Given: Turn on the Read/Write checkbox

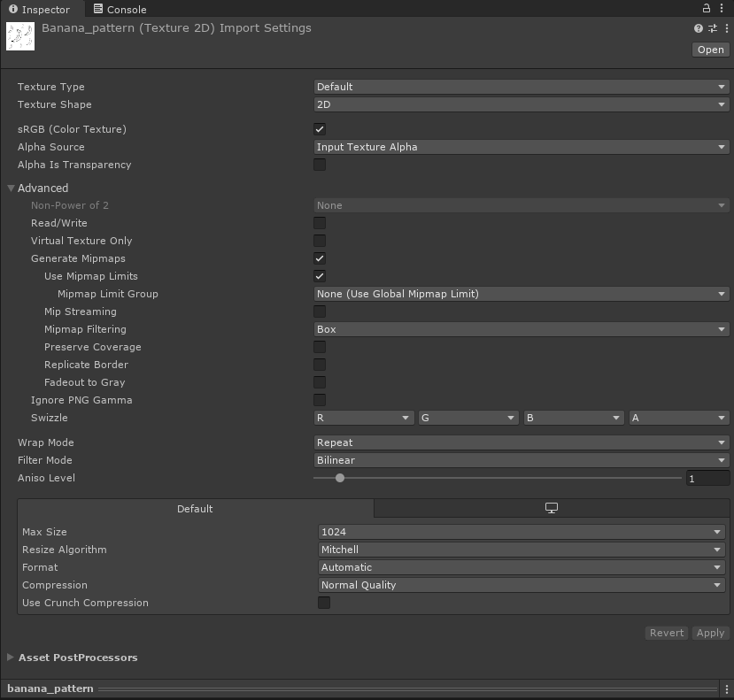Looking at the screenshot, I should point(320,223).
